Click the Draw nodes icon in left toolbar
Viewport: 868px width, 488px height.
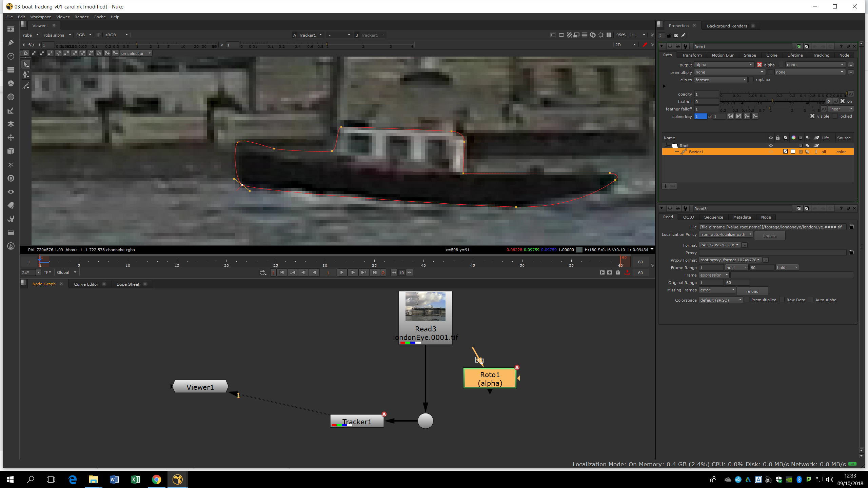coord(11,43)
